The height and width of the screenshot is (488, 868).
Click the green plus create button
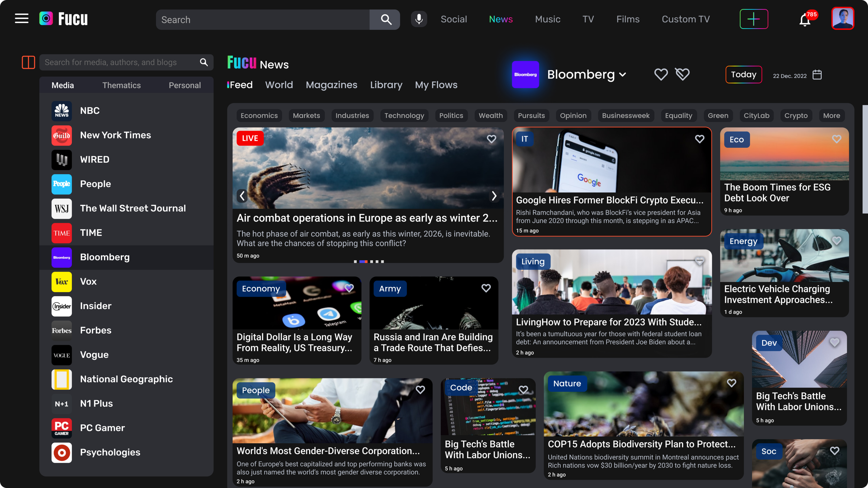point(754,19)
